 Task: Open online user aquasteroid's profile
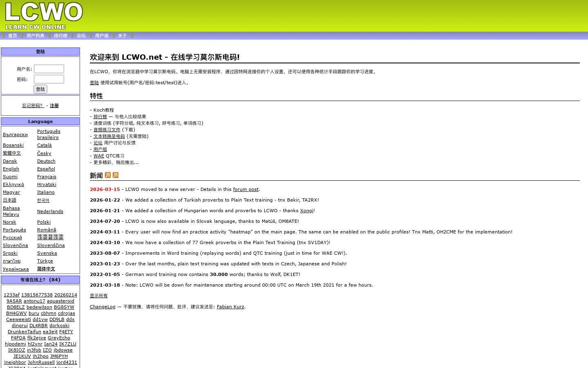pos(60,301)
